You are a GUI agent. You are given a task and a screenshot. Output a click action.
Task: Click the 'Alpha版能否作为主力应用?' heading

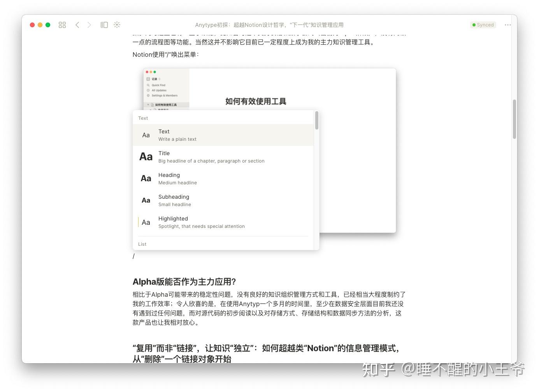pyautogui.click(x=184, y=282)
